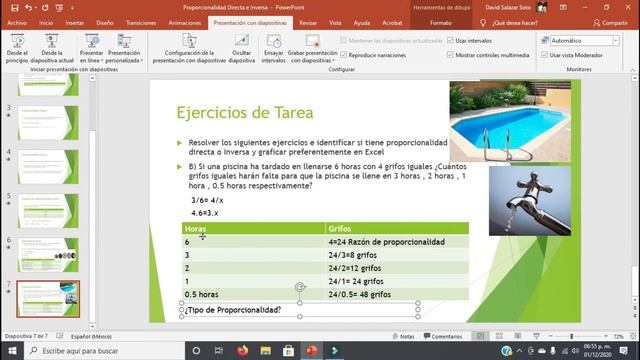The height and width of the screenshot is (360, 640).
Task: Open the Diseño tab
Action: (x=105, y=23)
